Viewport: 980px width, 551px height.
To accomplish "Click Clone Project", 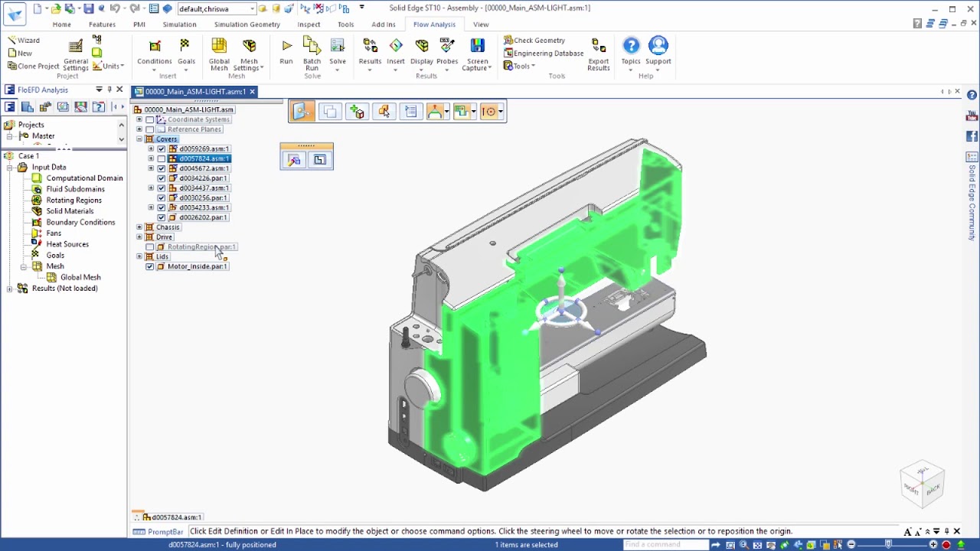I will [33, 66].
